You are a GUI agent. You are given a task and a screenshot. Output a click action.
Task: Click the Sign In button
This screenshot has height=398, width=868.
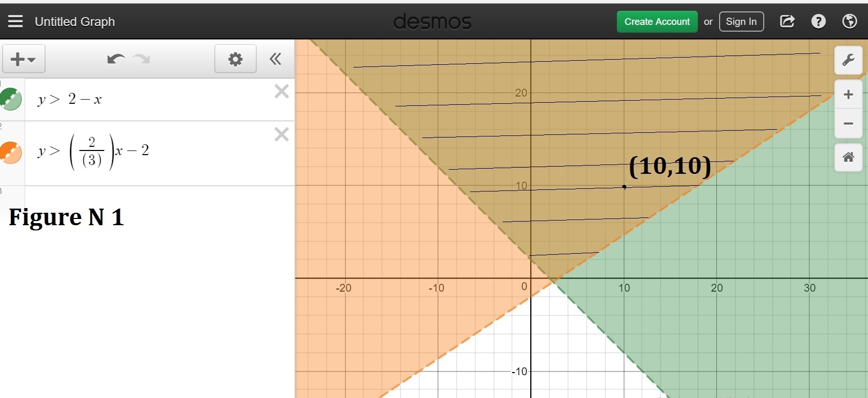pyautogui.click(x=741, y=22)
